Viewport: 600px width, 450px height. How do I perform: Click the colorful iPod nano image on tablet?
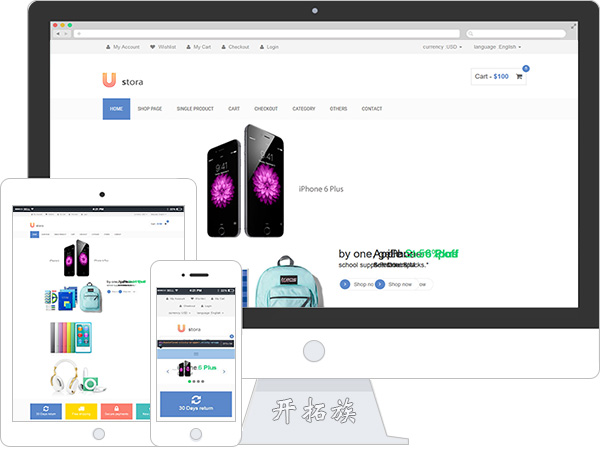[71, 338]
